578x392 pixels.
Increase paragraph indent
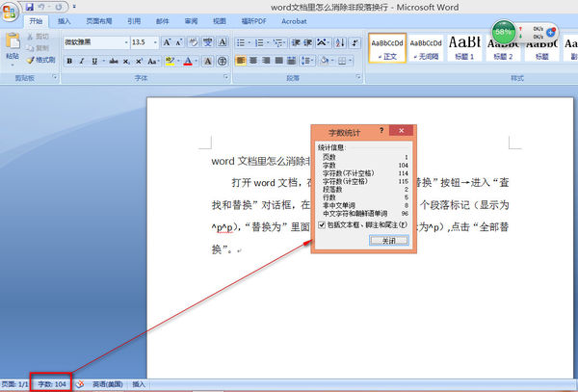pos(308,42)
